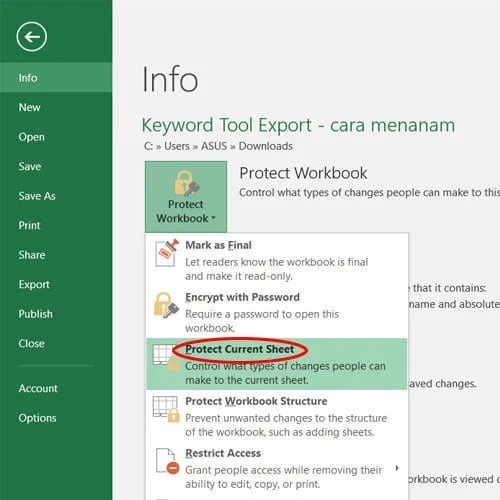Click the Protect Workbook Structure icon
500x500 pixels.
pos(166,409)
